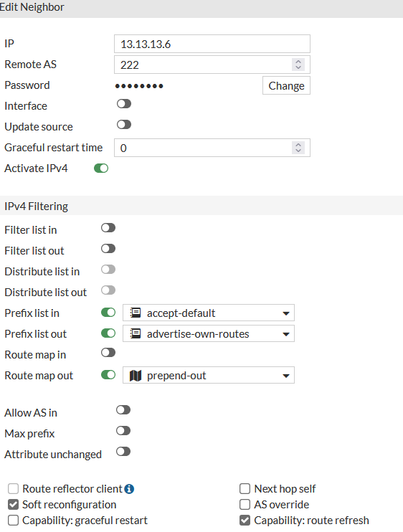Click the advertise-own-routes list icon
Screen dimensions: 403x532
click(x=136, y=334)
